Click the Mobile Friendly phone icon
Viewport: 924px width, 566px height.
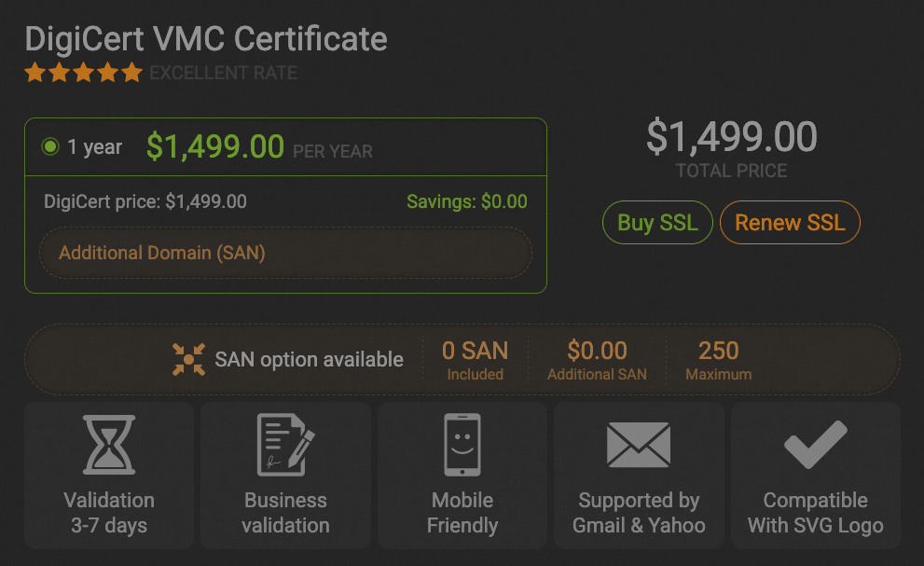point(462,445)
